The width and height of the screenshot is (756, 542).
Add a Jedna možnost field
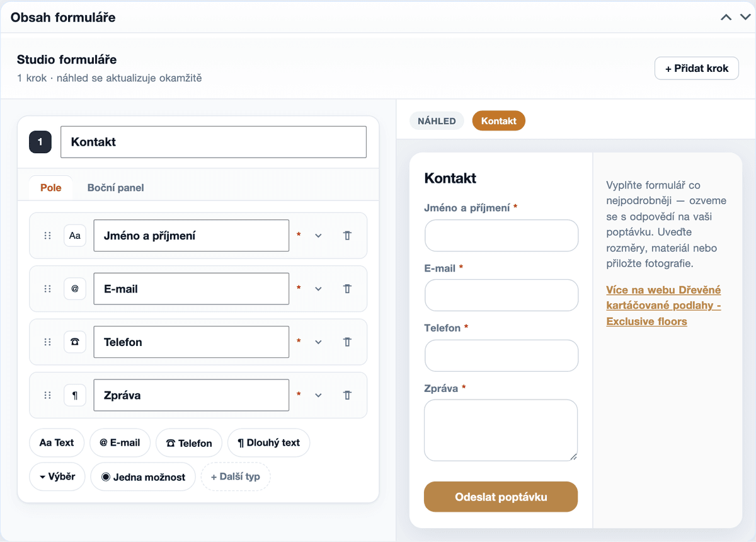[143, 477]
